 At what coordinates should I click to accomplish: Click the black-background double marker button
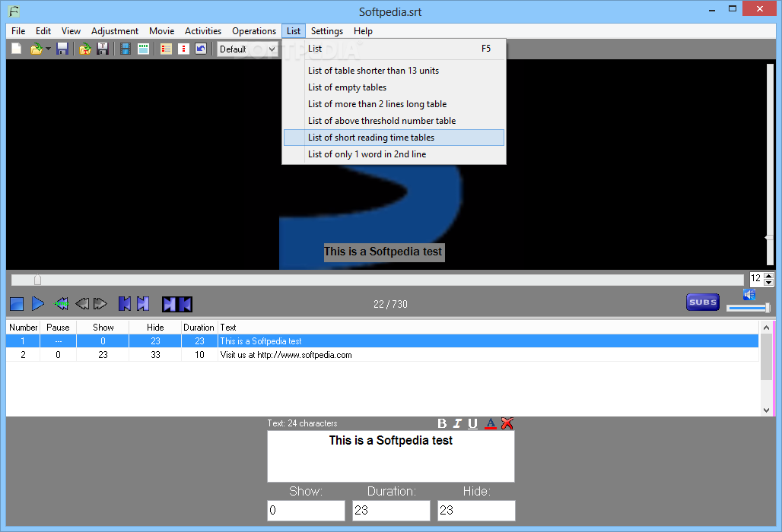tap(177, 304)
